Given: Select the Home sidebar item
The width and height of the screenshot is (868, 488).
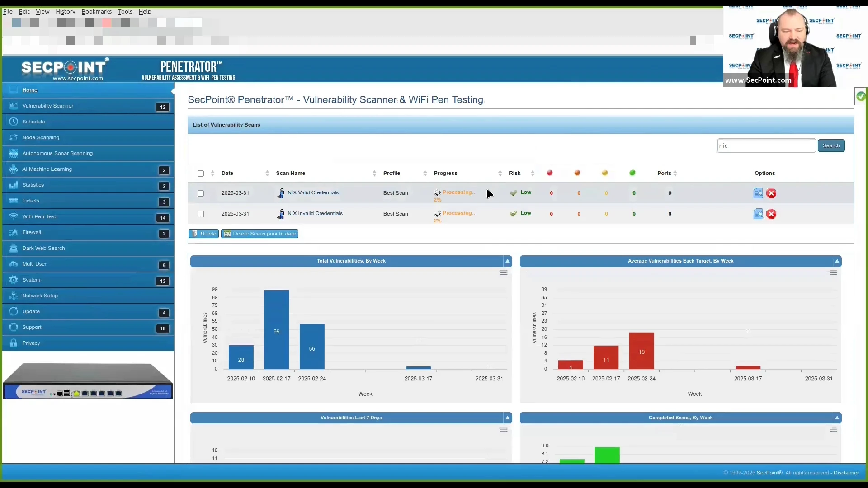Looking at the screenshot, I should [x=88, y=90].
